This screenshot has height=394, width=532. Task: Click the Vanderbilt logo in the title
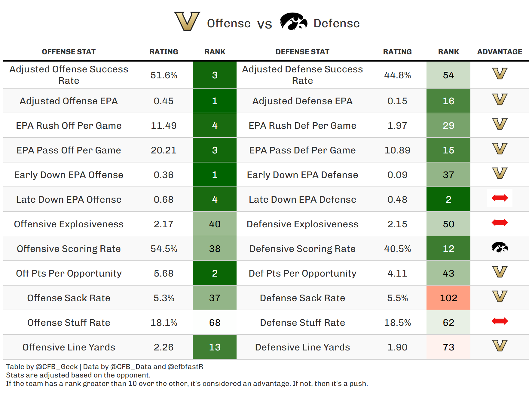point(187,21)
